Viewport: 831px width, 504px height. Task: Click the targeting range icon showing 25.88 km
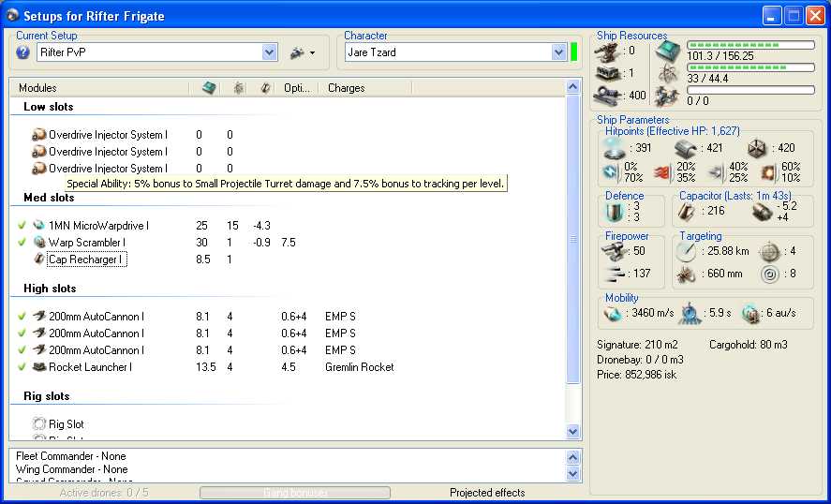tap(687, 252)
